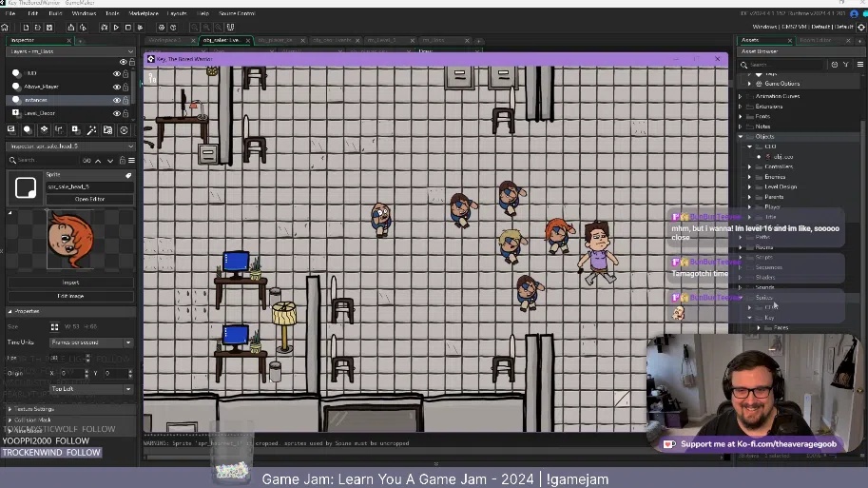The image size is (868, 488).
Task: Click the delete layer icon under layers list
Action: point(124,129)
